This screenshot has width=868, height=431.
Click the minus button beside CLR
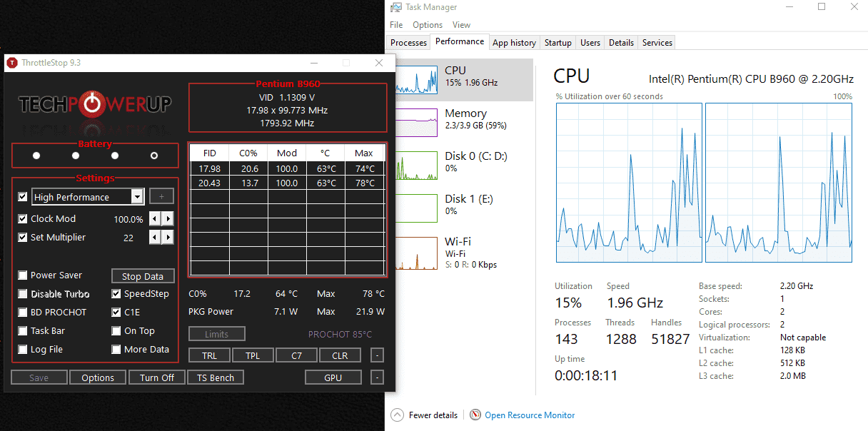pos(378,355)
